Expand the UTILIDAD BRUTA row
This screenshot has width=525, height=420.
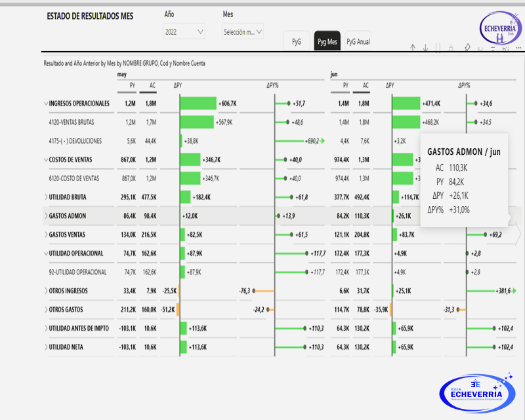point(45,197)
